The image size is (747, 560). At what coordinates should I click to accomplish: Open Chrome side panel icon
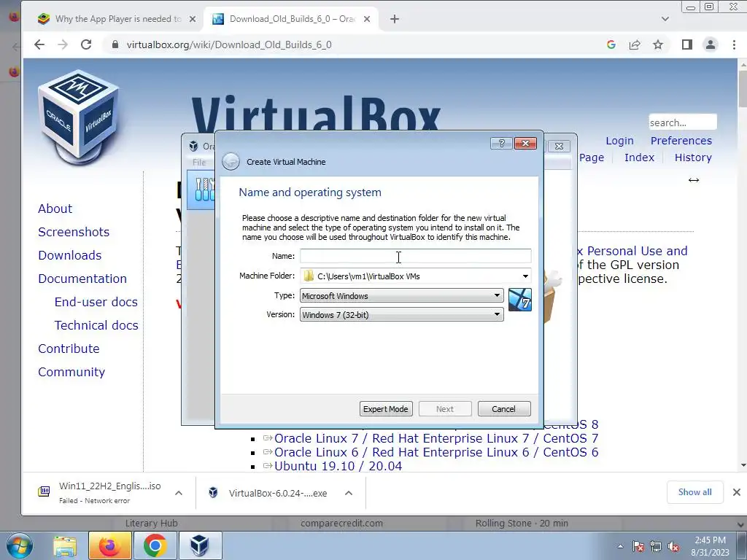pos(687,44)
